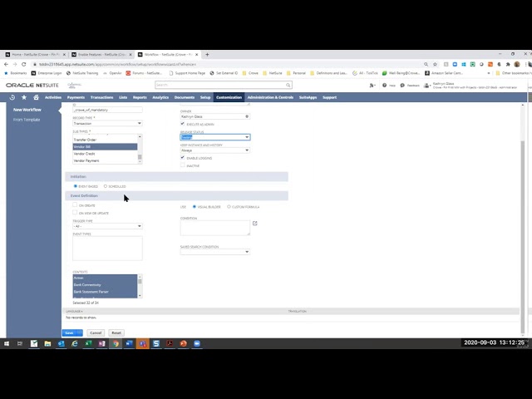Viewport: 532px width, 399px height.
Task: Open Outlook from the taskbar
Action: pyautogui.click(x=61, y=343)
